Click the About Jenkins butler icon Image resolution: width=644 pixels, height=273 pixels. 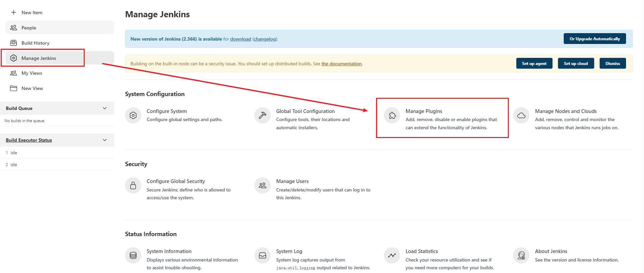click(521, 255)
